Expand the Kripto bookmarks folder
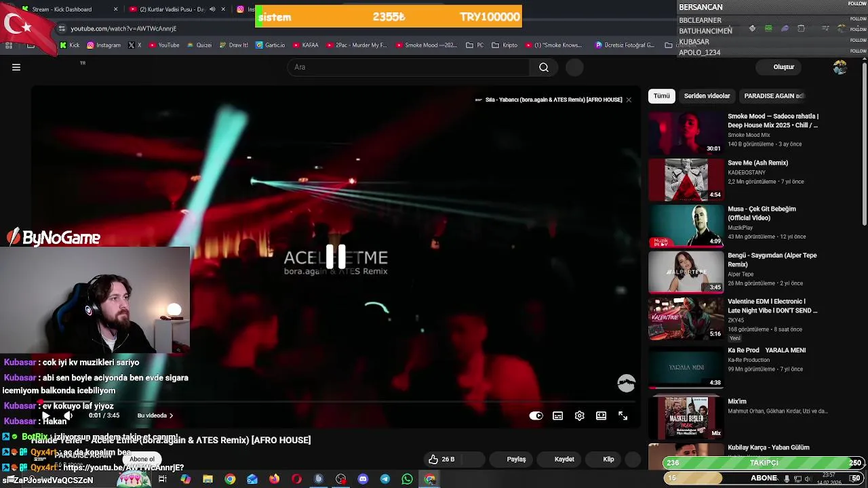The image size is (868, 488). 505,45
